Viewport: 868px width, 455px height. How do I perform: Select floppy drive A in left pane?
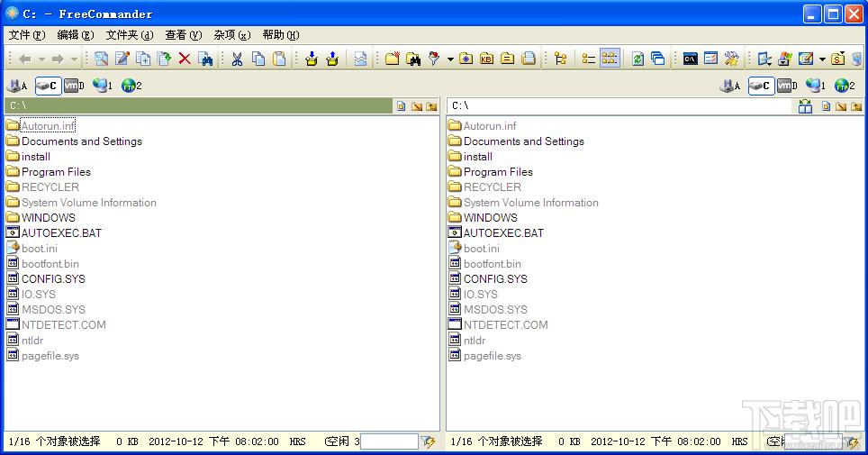click(x=17, y=86)
